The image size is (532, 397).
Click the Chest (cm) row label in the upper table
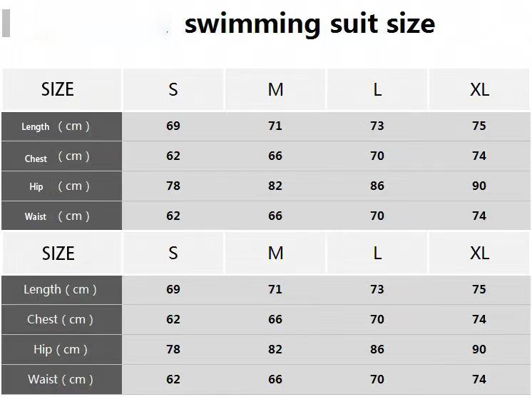(56, 157)
